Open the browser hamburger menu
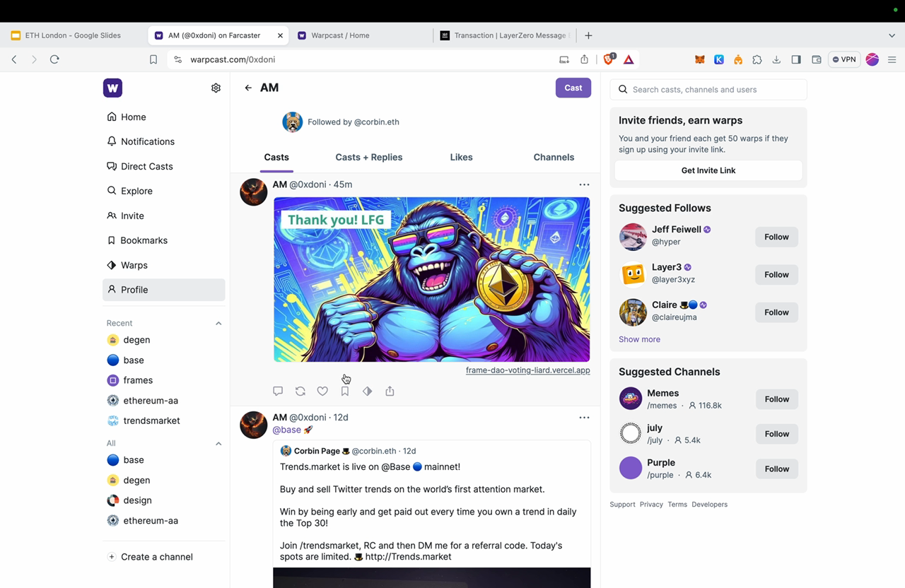This screenshot has height=588, width=905. pos(892,59)
